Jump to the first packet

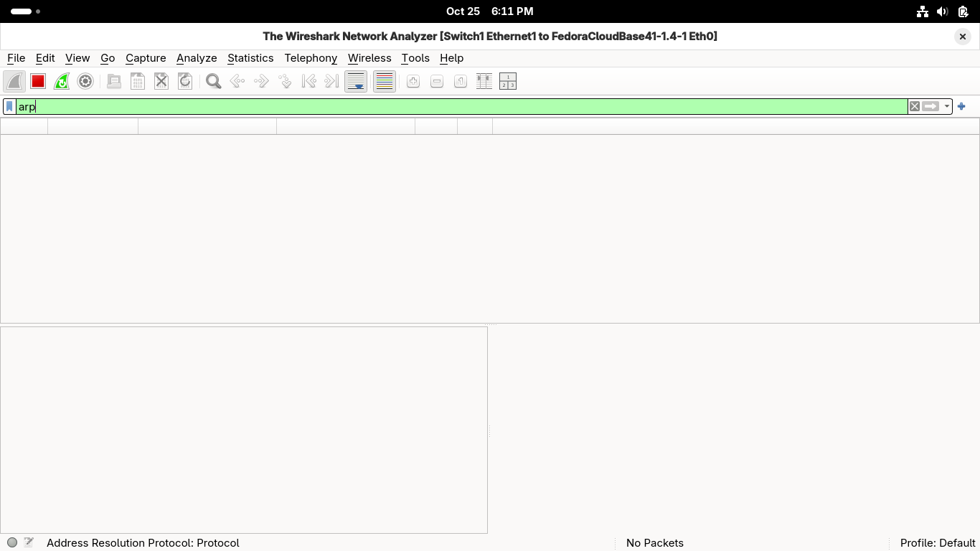pos(308,82)
